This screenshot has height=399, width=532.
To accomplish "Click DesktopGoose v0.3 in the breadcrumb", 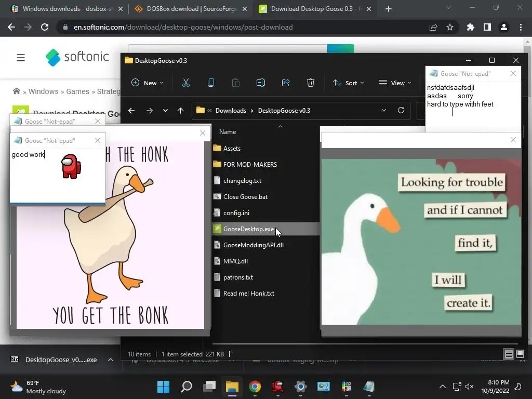I will point(284,111).
